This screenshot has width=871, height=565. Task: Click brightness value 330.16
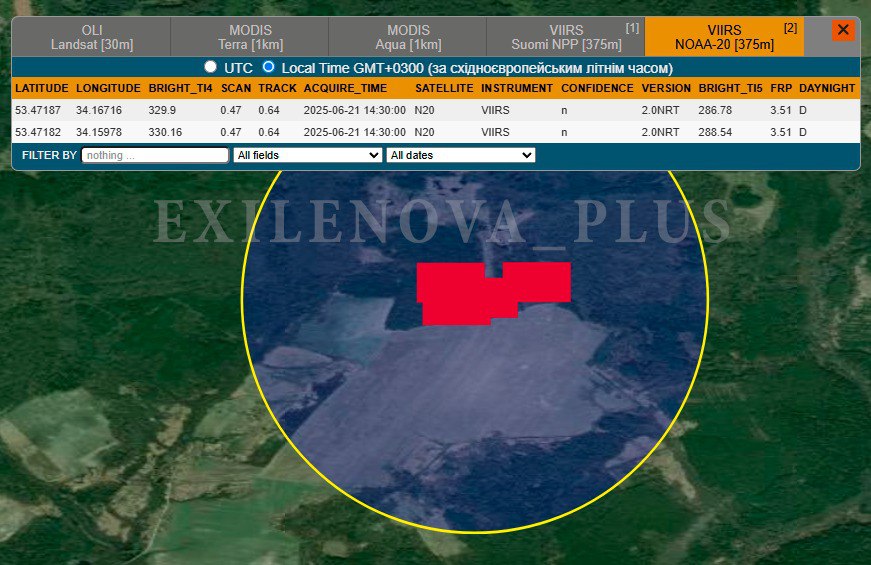(x=165, y=132)
